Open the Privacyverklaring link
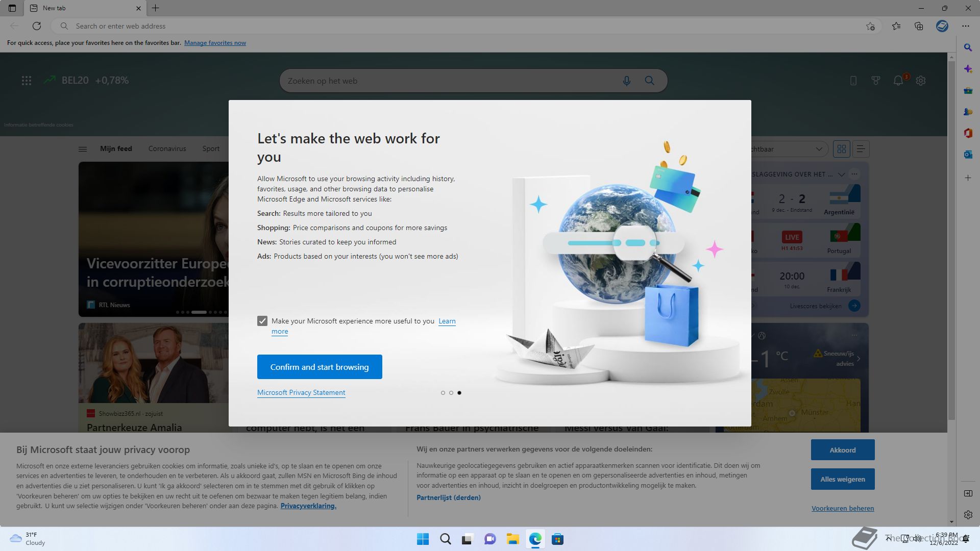 308,506
